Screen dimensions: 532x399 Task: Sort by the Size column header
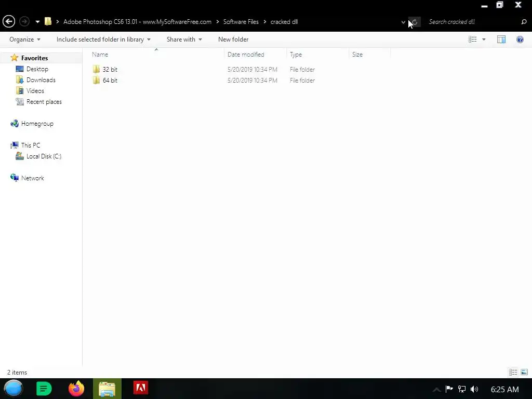point(369,54)
